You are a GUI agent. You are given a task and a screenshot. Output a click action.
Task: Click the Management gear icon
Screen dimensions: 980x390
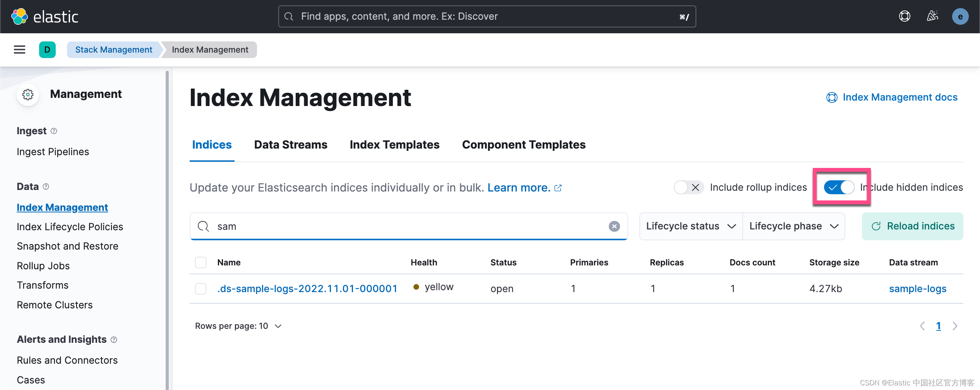[28, 94]
